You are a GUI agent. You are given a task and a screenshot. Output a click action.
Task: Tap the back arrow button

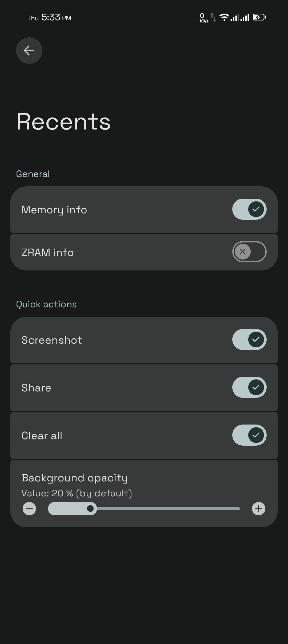pyautogui.click(x=29, y=50)
